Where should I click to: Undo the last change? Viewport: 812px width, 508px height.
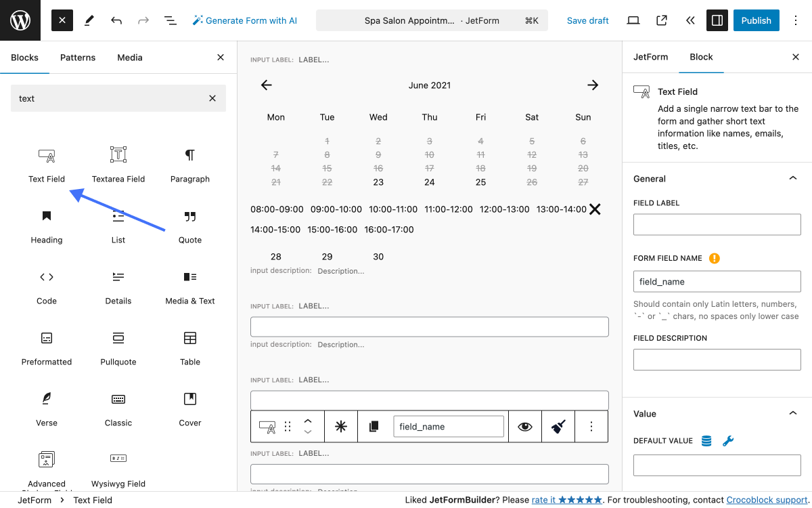pos(116,20)
